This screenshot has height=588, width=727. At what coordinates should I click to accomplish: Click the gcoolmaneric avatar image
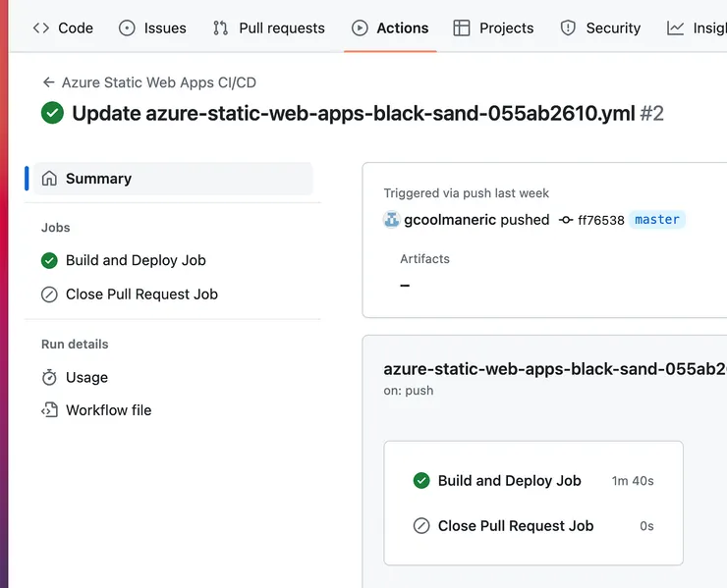[392, 220]
